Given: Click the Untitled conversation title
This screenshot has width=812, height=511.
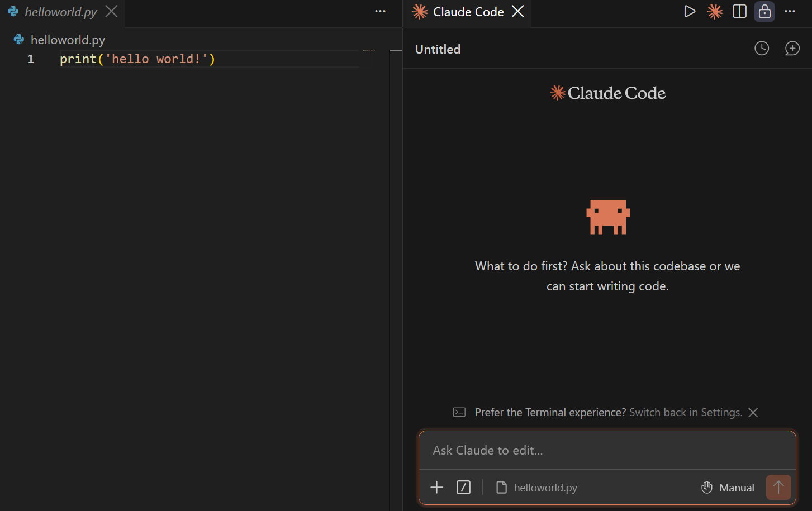Looking at the screenshot, I should [x=438, y=49].
